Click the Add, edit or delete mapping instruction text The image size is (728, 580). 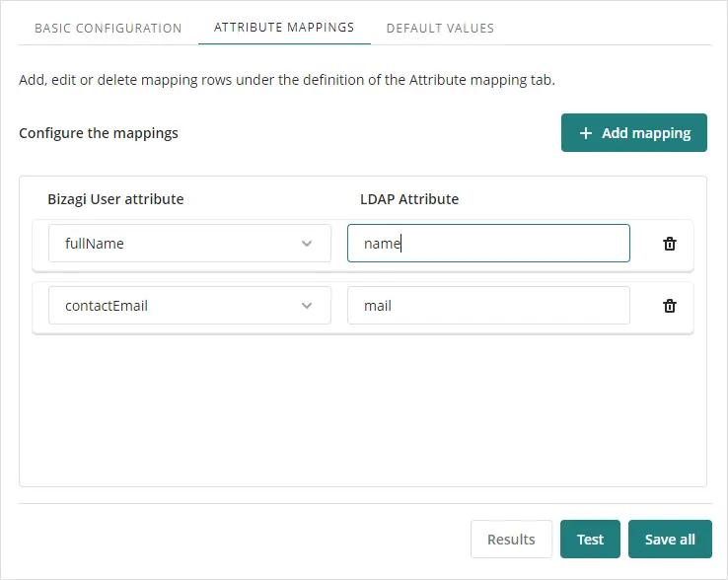(287, 80)
